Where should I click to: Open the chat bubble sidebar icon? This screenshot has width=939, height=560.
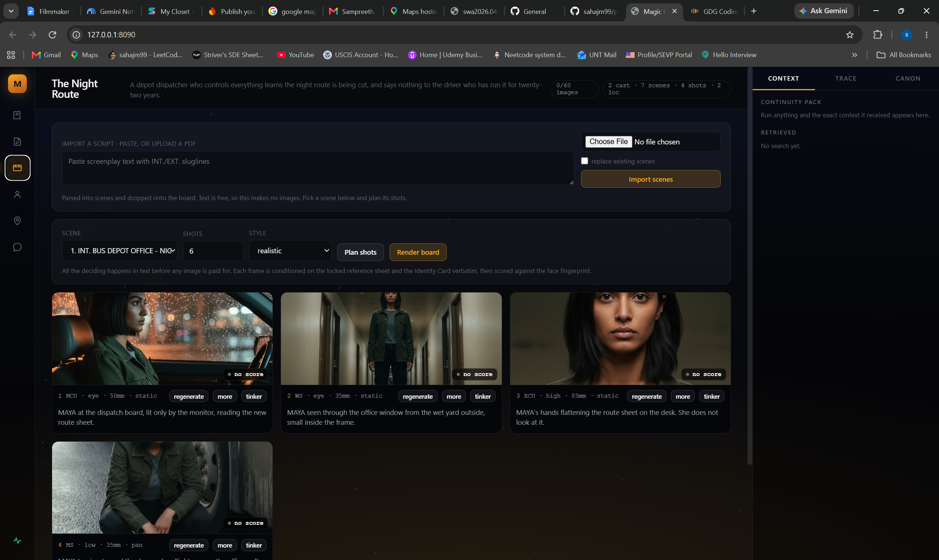pos(17,247)
